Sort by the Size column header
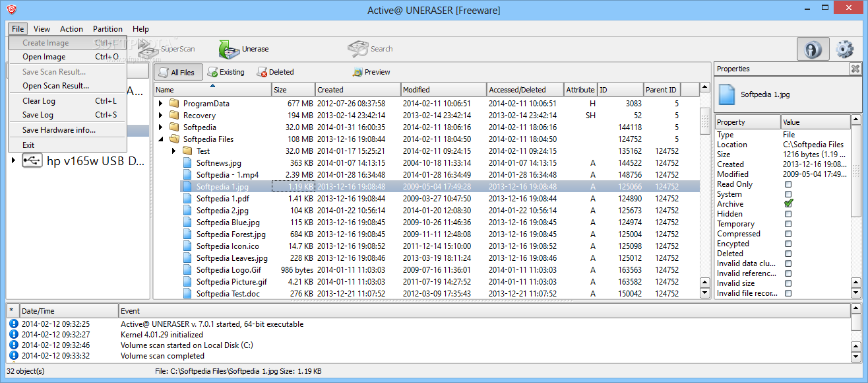This screenshot has height=383, width=868. [294, 90]
